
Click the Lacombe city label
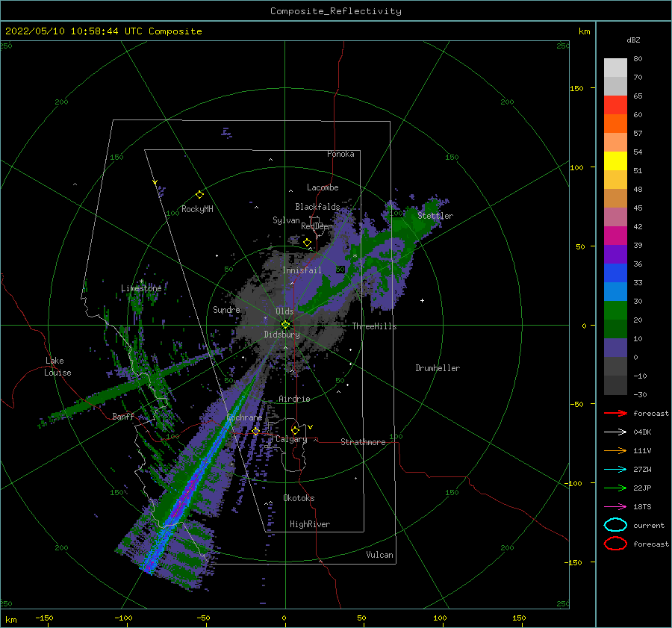point(323,187)
